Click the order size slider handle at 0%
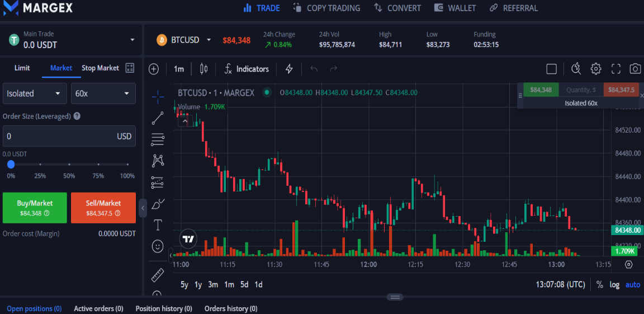Screen dimensions: 644x314 pos(11,165)
